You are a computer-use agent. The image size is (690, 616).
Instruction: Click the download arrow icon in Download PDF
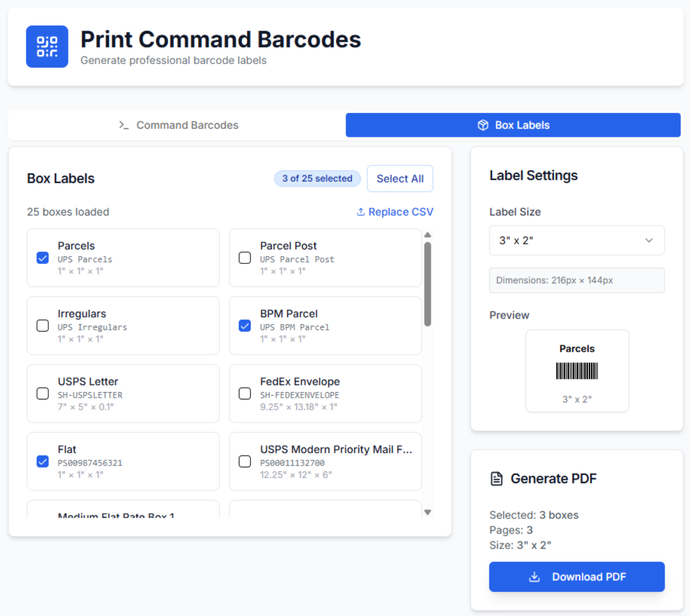coord(534,577)
